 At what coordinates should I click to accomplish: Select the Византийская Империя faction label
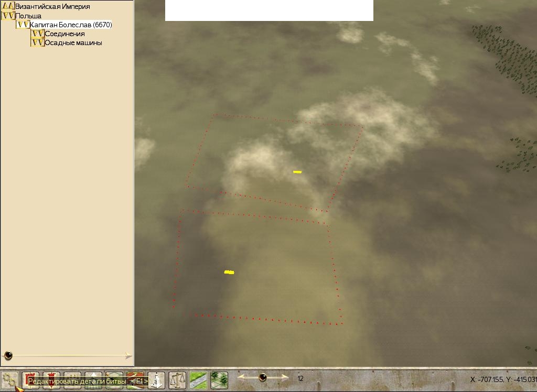(x=52, y=6)
